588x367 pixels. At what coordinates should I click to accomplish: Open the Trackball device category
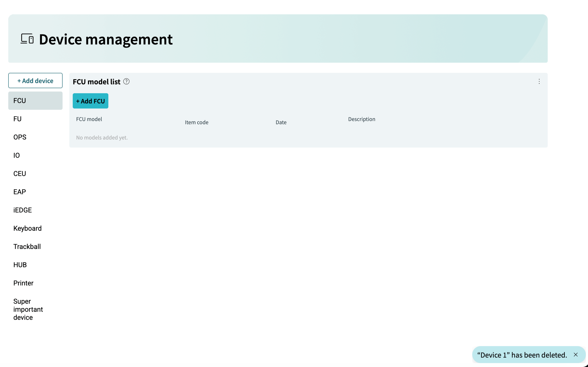35,247
